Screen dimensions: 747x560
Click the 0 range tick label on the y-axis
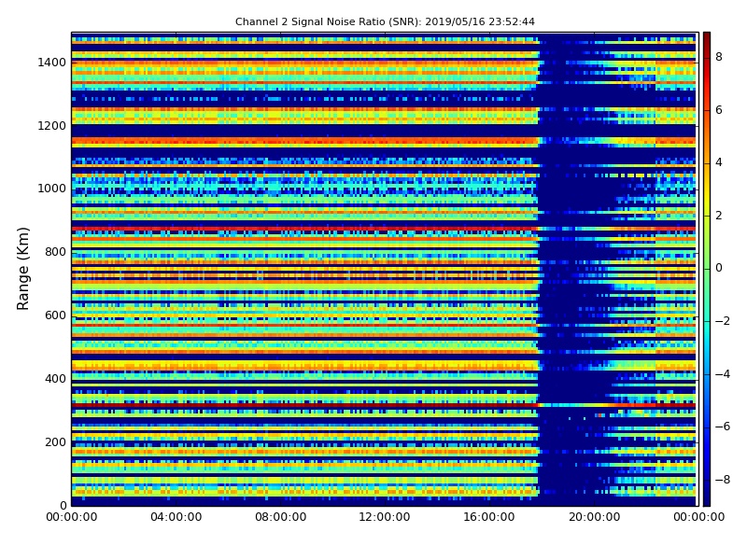(x=63, y=505)
